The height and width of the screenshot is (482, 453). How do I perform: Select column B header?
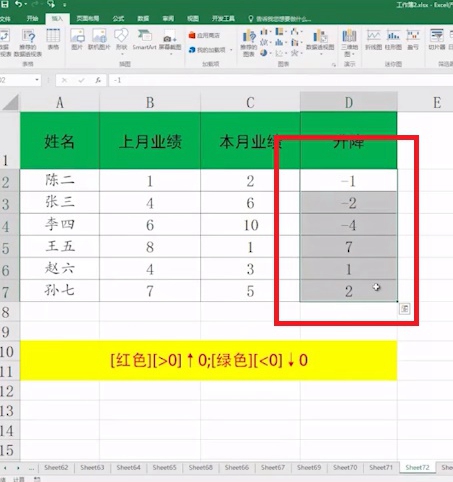point(150,102)
